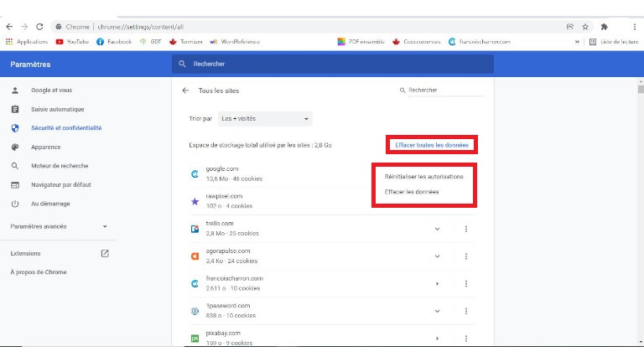This screenshot has width=644, height=362.
Task: Expand Paramètres avancés section
Action: [x=59, y=226]
